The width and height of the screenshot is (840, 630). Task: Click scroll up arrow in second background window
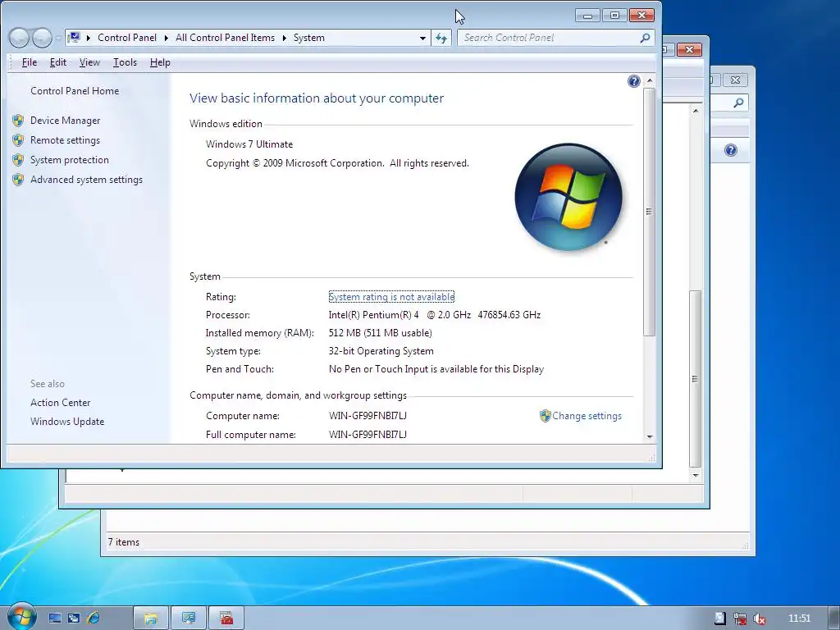[696, 111]
